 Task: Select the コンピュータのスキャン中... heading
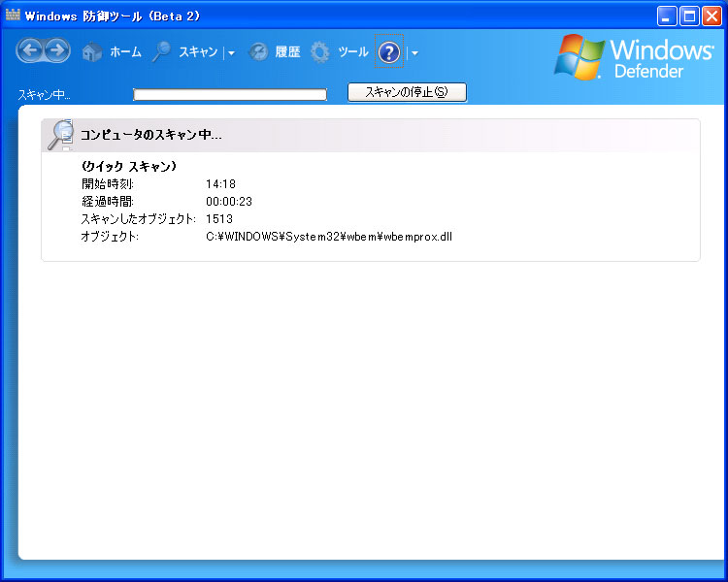150,135
